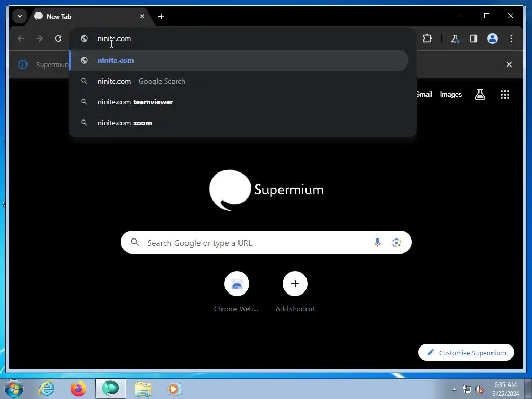
Task: Search by image with Lens icon
Action: tap(396, 242)
